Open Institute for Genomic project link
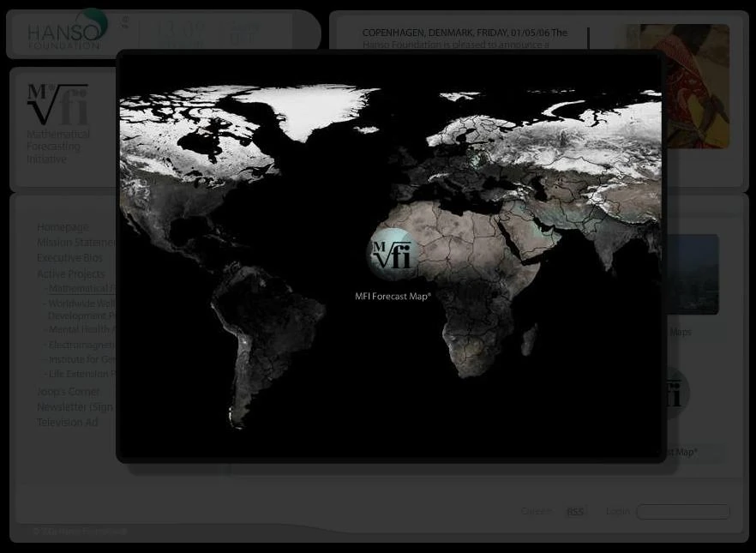This screenshot has width=756, height=553. coord(81,360)
